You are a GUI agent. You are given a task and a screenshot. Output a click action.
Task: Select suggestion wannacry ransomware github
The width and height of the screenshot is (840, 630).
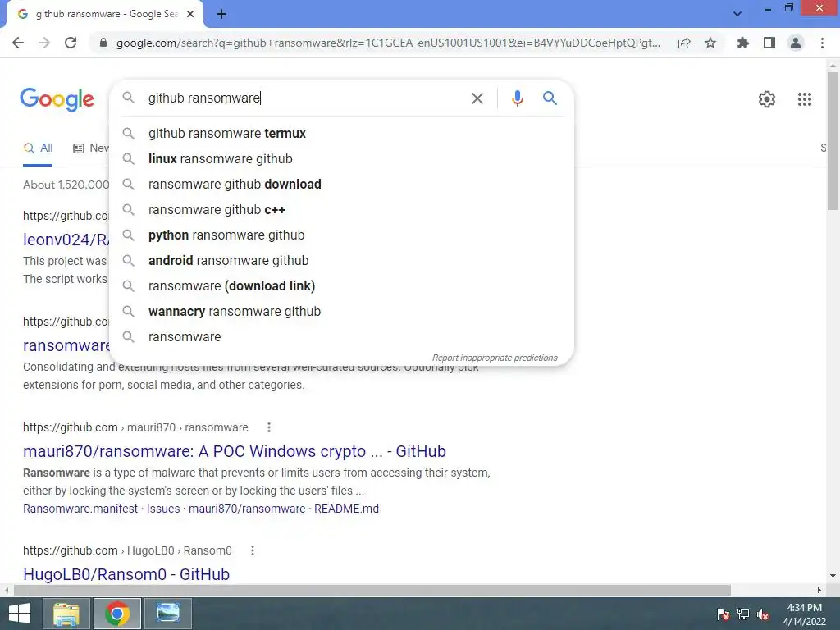[342, 311]
